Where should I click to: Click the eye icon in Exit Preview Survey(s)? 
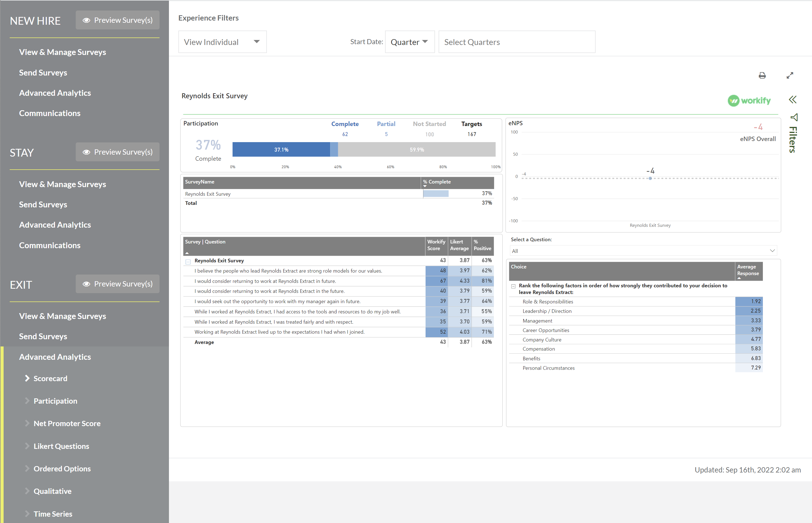click(x=86, y=284)
